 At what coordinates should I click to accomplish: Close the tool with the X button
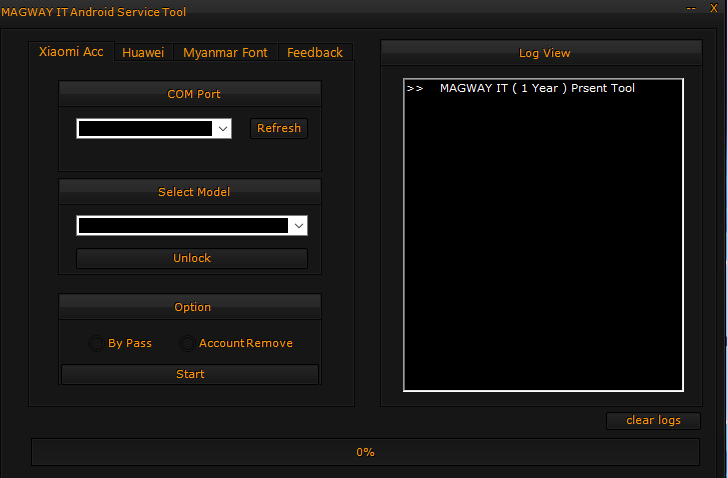point(714,8)
